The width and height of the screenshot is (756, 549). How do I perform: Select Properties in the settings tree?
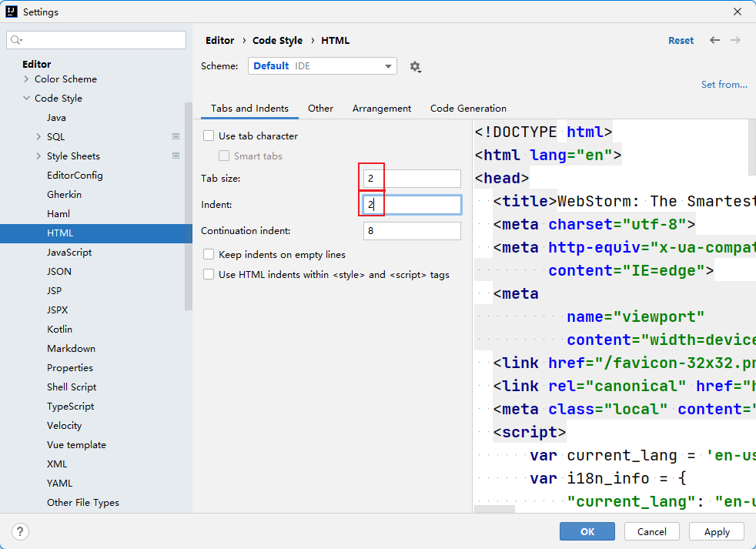[70, 368]
